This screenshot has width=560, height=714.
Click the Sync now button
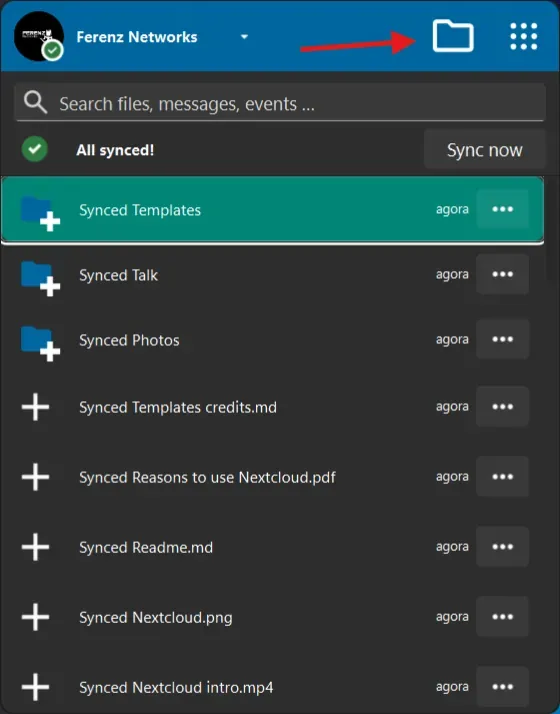(x=484, y=149)
